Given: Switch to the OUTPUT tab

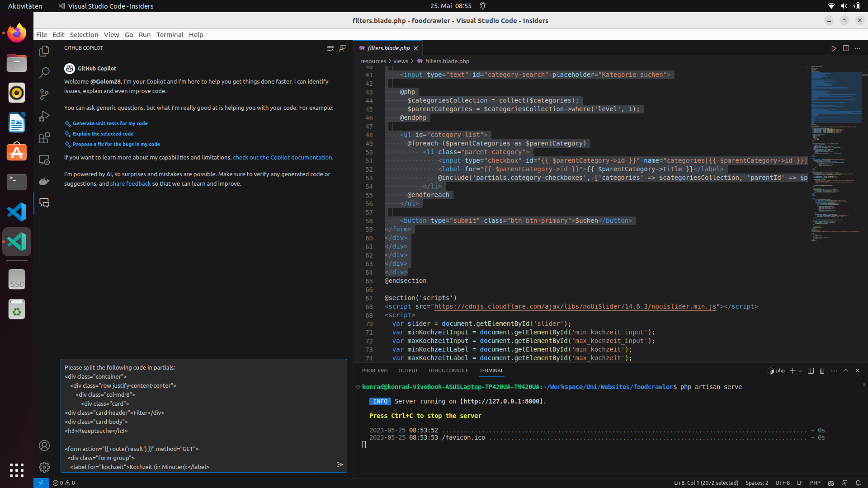Looking at the screenshot, I should point(408,371).
